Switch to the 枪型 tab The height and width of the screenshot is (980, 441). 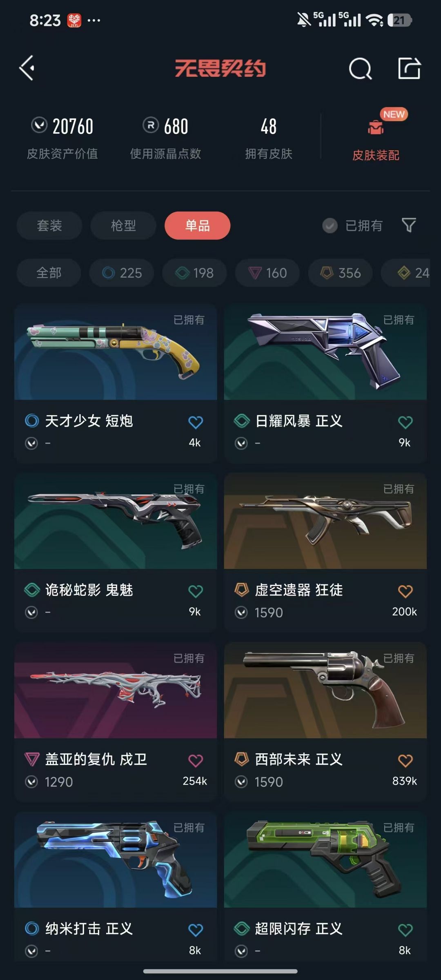tap(123, 225)
